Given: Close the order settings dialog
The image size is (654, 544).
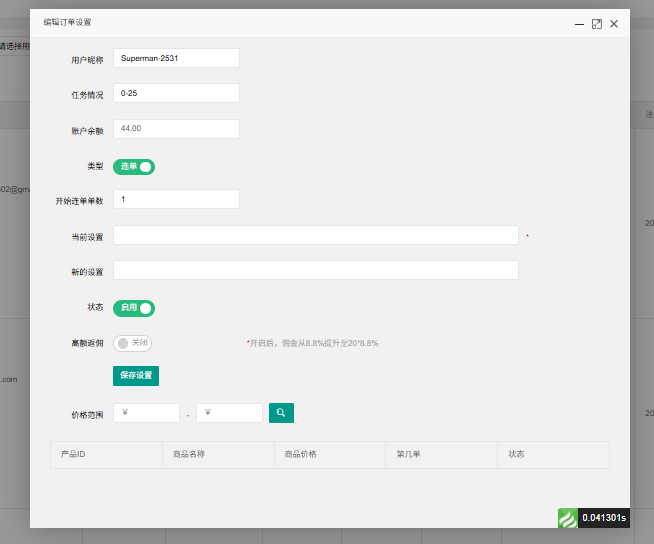Looking at the screenshot, I should (x=614, y=24).
